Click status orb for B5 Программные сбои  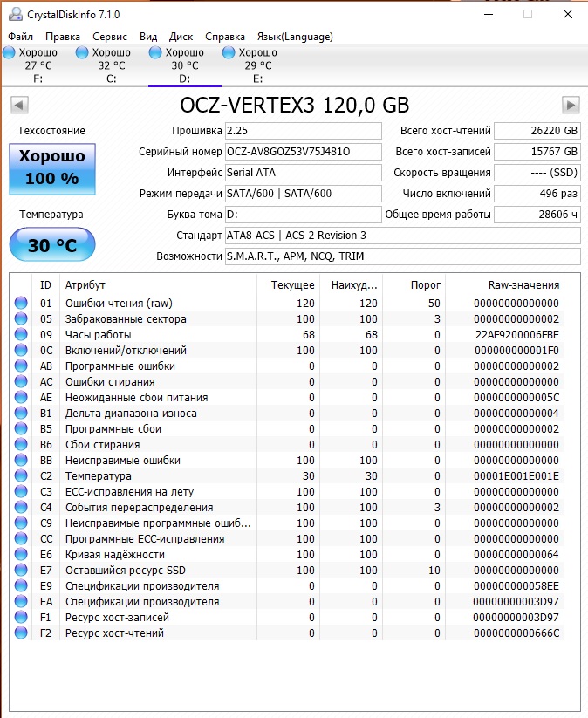[21, 428]
